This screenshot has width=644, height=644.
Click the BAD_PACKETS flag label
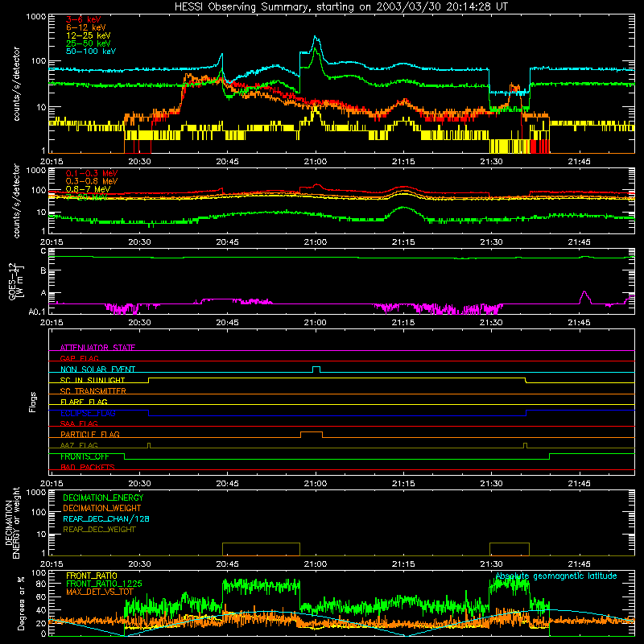[x=88, y=467]
